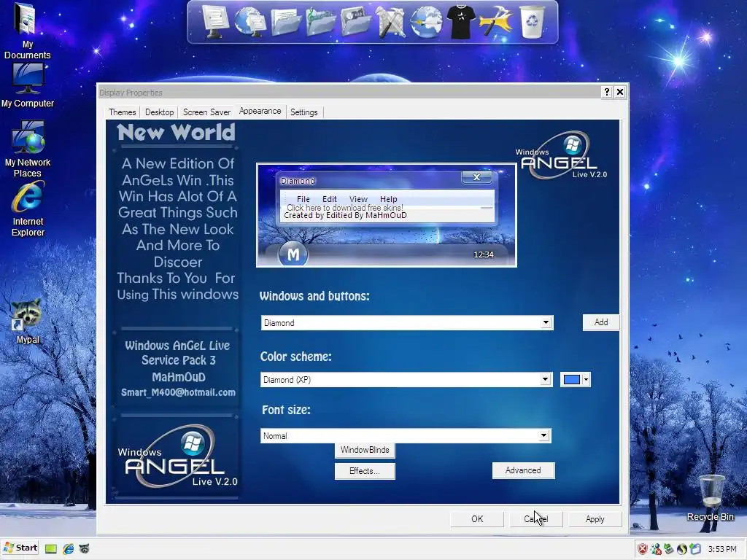747x560 pixels.
Task: Switch to the Settings tab
Action: [x=304, y=112]
